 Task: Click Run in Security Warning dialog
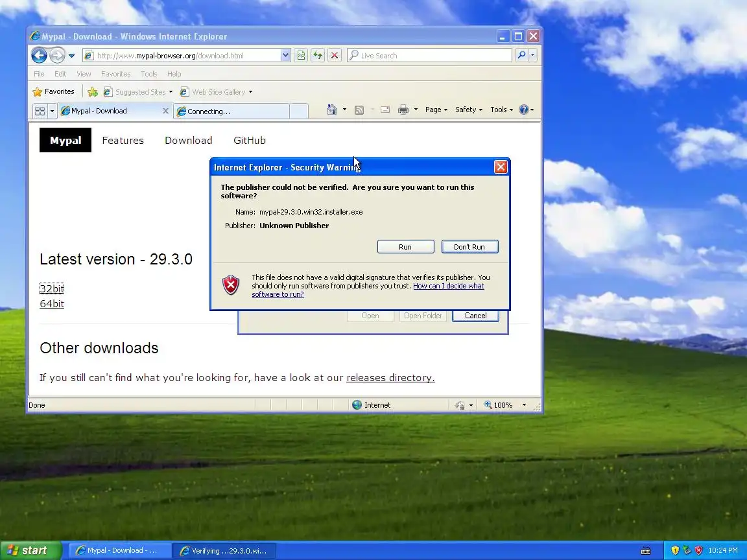[x=405, y=247]
